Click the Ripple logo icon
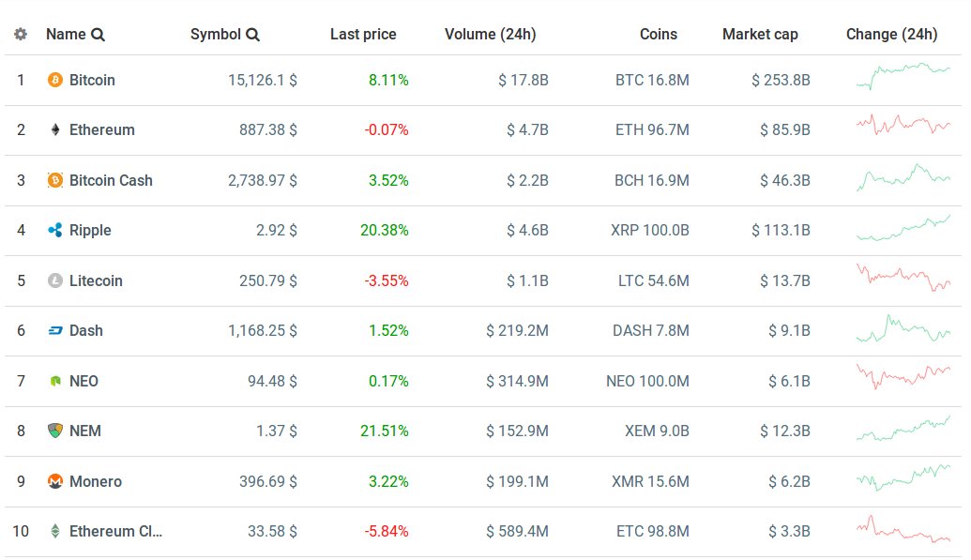 click(55, 230)
